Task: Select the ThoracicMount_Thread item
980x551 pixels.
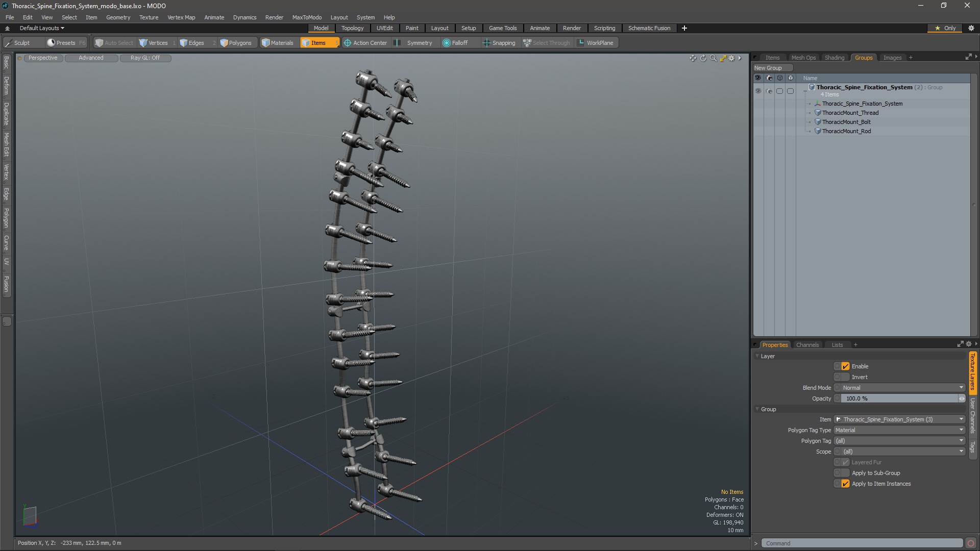Action: 850,113
